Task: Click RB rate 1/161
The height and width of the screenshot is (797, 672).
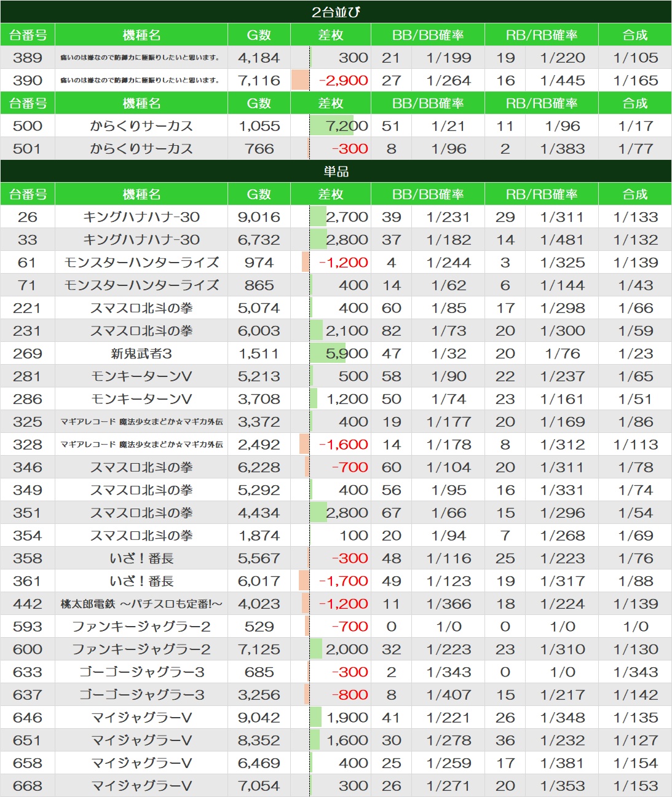Action: pyautogui.click(x=563, y=399)
